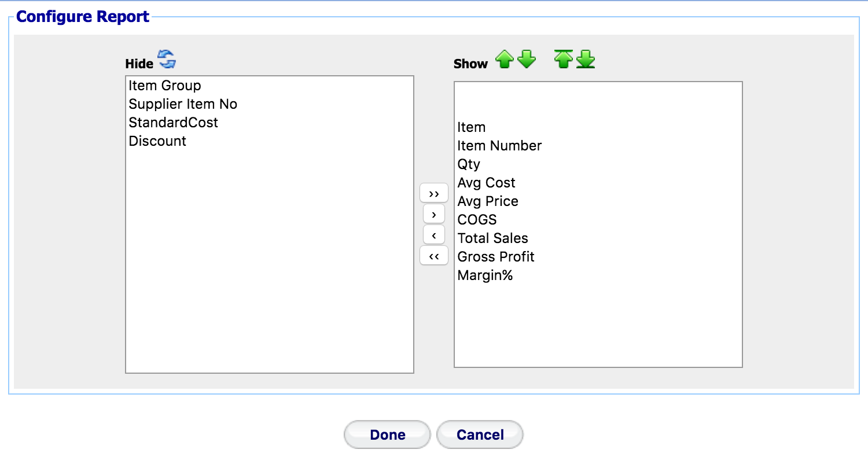
Task: Select Item in the Show list
Action: (598, 127)
